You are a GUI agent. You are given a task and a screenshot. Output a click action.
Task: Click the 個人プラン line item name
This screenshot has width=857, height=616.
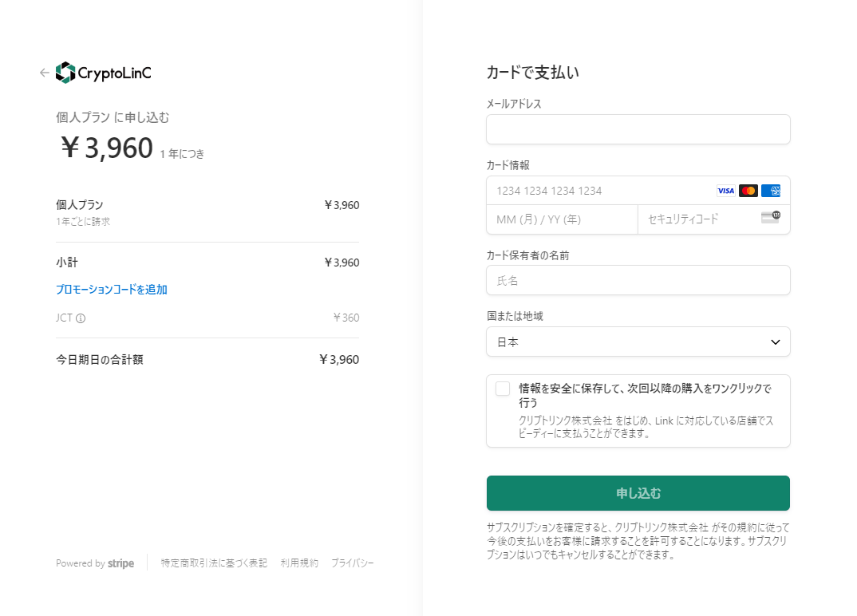click(79, 205)
